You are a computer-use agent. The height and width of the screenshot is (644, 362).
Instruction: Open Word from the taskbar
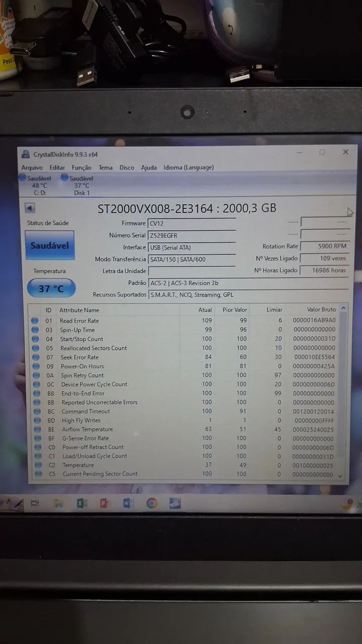point(128,503)
